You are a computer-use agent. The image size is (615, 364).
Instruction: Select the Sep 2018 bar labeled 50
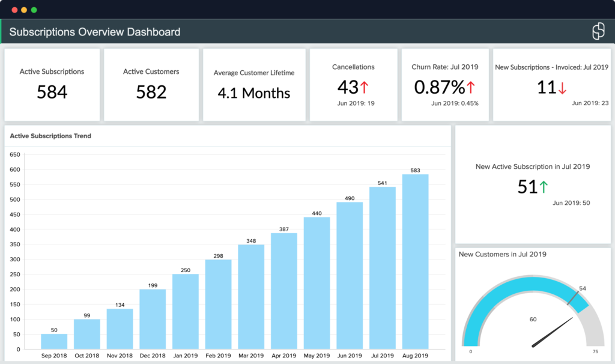coord(54,341)
